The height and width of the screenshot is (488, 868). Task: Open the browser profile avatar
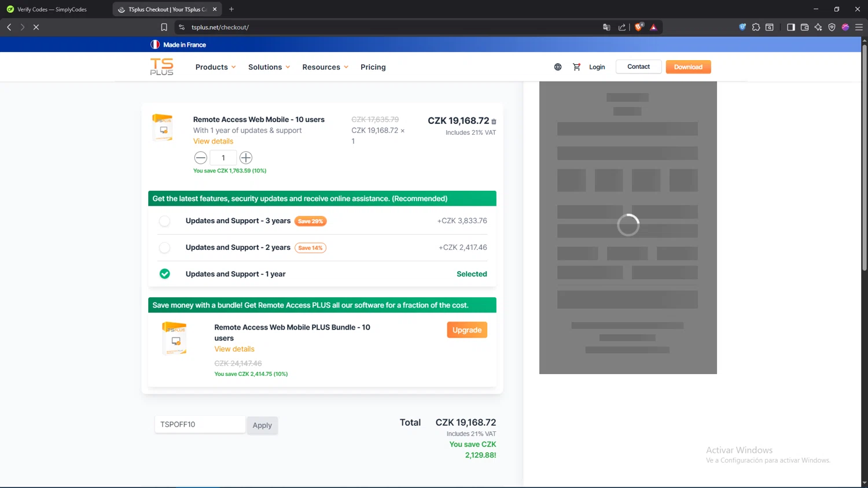pyautogui.click(x=845, y=27)
